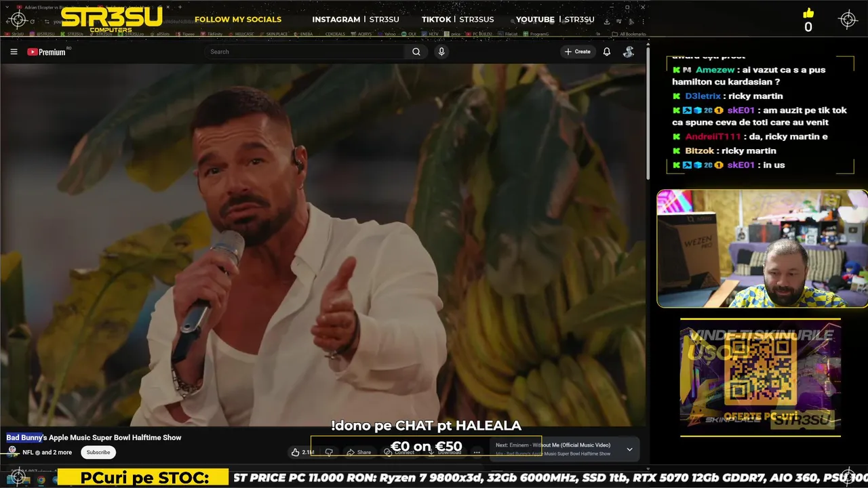Click D3letrix's 'ricky martin' chat message

[728, 96]
